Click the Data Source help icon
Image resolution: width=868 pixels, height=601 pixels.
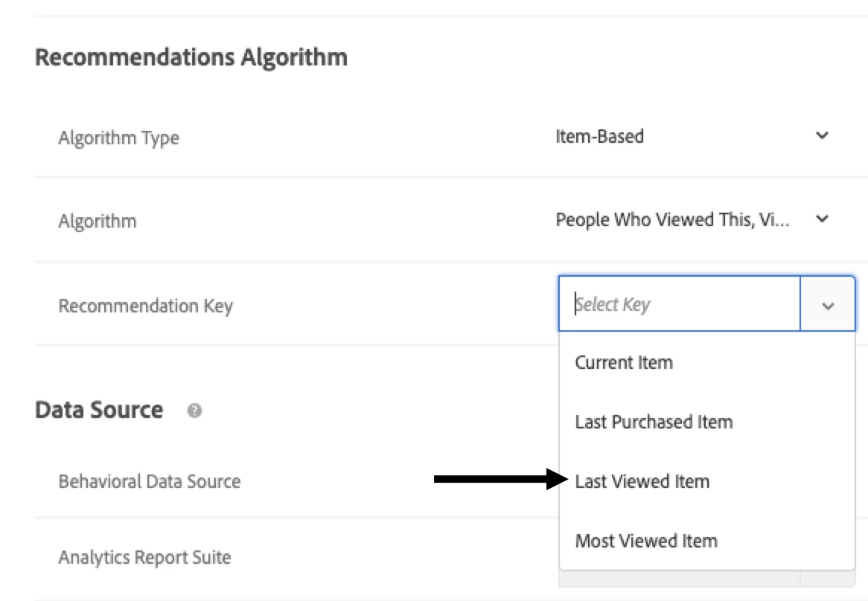click(195, 411)
